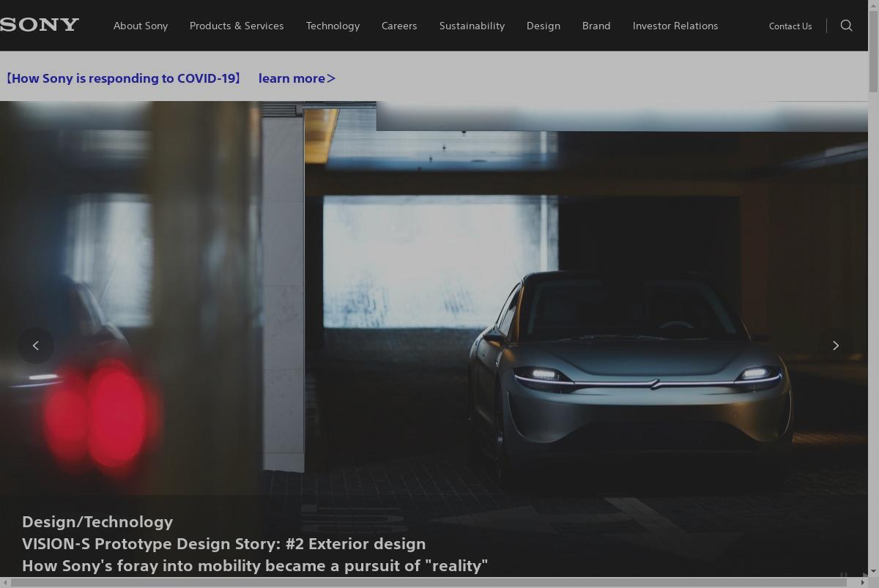
Task: Open the About Sony menu
Action: (141, 26)
